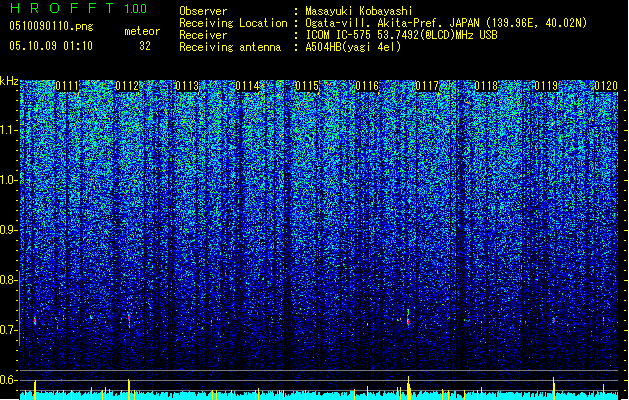Click the HROFFT 1.0.0 title text

79,8
